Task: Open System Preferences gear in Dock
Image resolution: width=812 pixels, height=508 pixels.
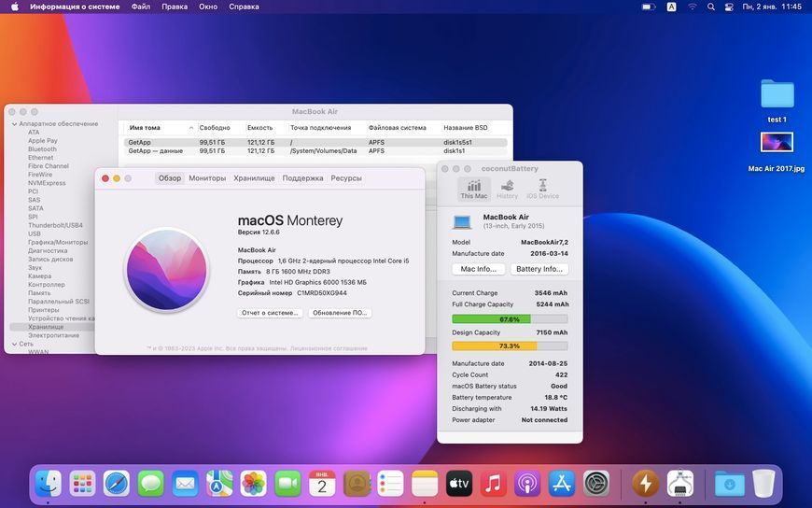Action: click(x=596, y=484)
